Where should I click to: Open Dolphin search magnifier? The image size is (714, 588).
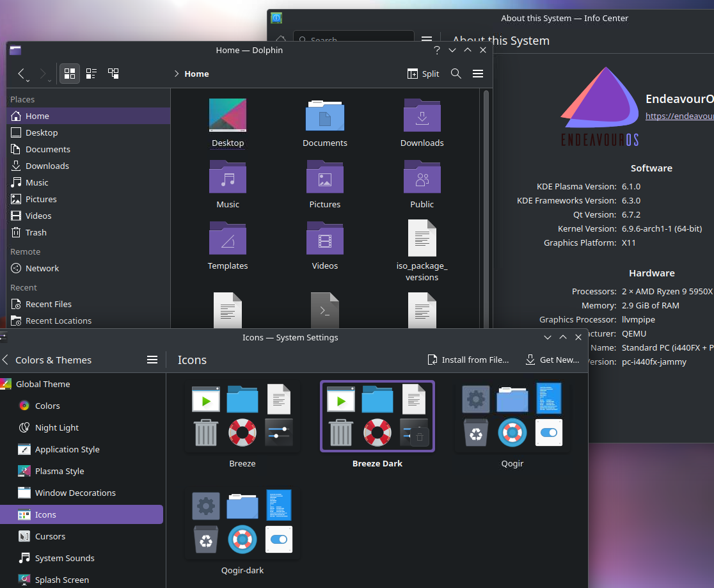point(456,74)
